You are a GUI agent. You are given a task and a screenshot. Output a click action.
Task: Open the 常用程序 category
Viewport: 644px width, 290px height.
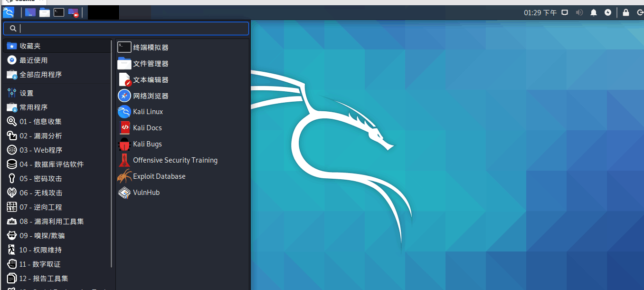pyautogui.click(x=57, y=107)
